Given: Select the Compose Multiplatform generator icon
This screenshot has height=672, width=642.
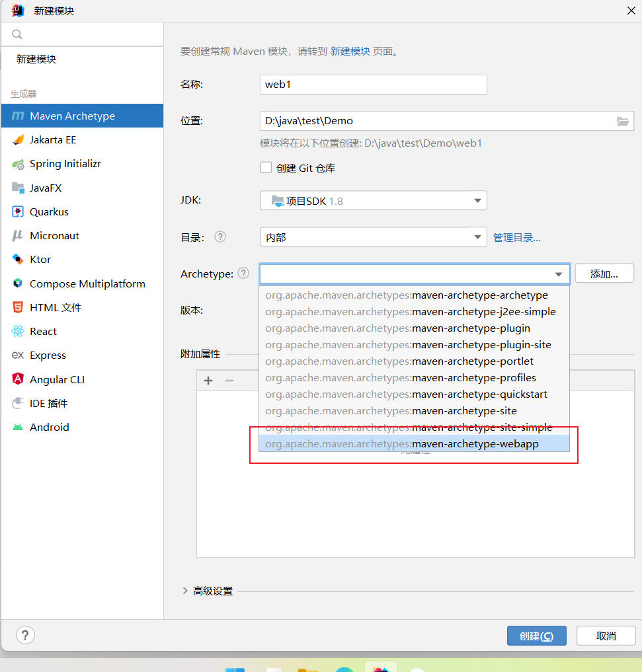Looking at the screenshot, I should coord(18,283).
